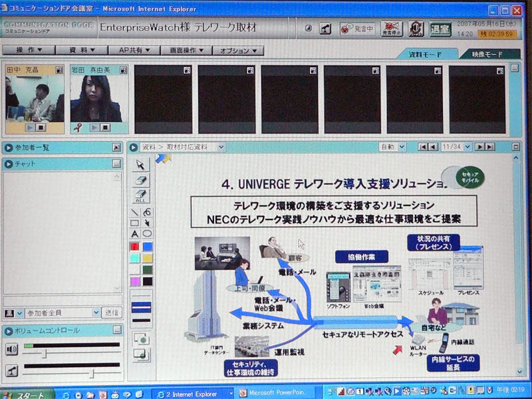
Task: Stop the 岩田 真由美 video feed
Action: 106,128
